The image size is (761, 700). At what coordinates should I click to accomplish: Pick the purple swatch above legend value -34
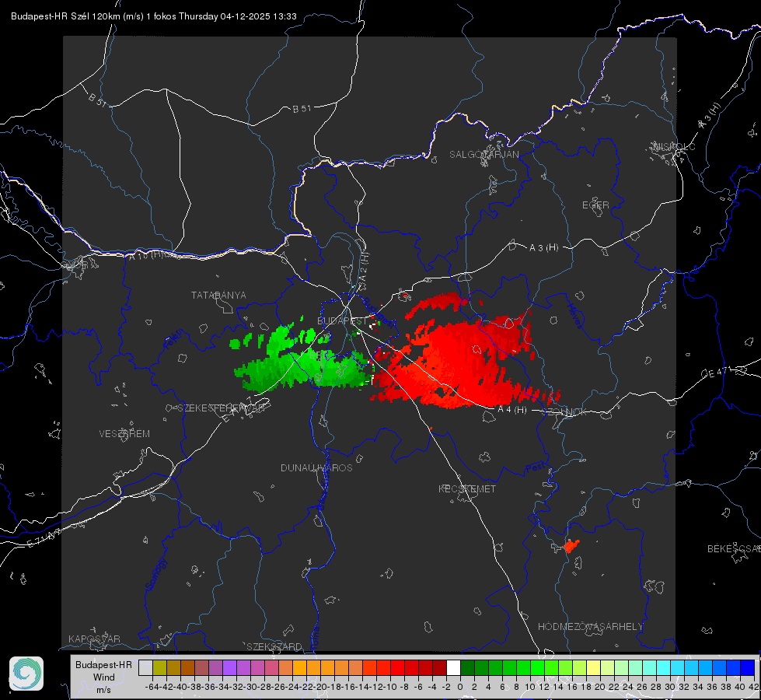click(x=229, y=667)
